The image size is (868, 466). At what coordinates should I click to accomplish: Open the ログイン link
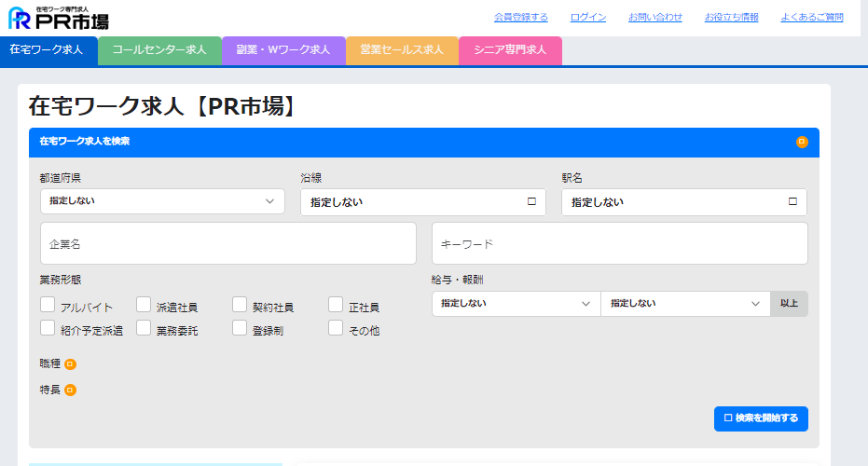[588, 17]
